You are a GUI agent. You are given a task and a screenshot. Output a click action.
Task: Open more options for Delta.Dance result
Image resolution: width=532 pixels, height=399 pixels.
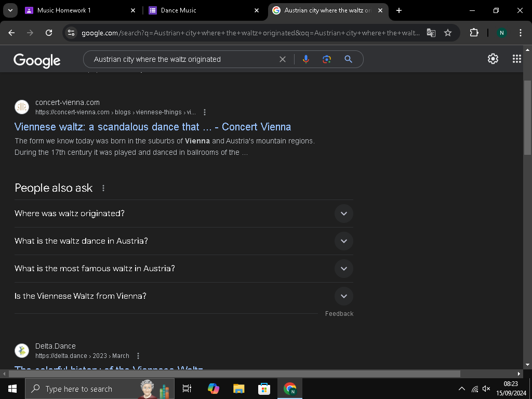[x=138, y=355]
